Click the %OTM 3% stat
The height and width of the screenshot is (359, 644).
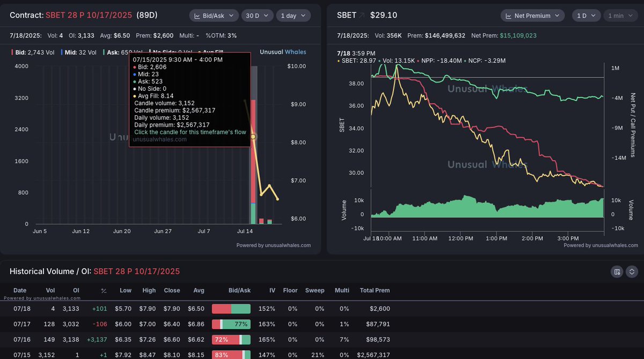coord(221,35)
